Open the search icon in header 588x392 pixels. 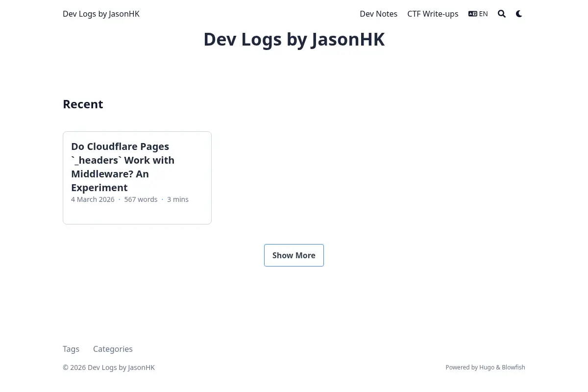pyautogui.click(x=502, y=14)
